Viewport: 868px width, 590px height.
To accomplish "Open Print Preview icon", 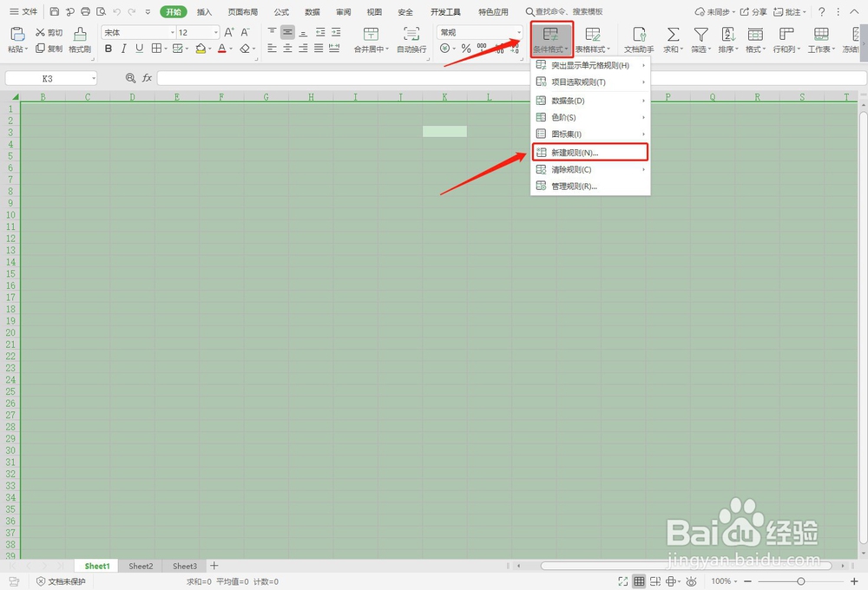I will point(101,11).
